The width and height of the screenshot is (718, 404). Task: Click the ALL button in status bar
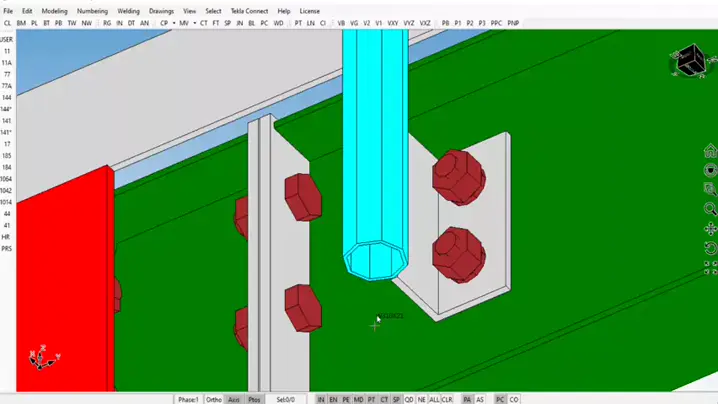[433, 399]
